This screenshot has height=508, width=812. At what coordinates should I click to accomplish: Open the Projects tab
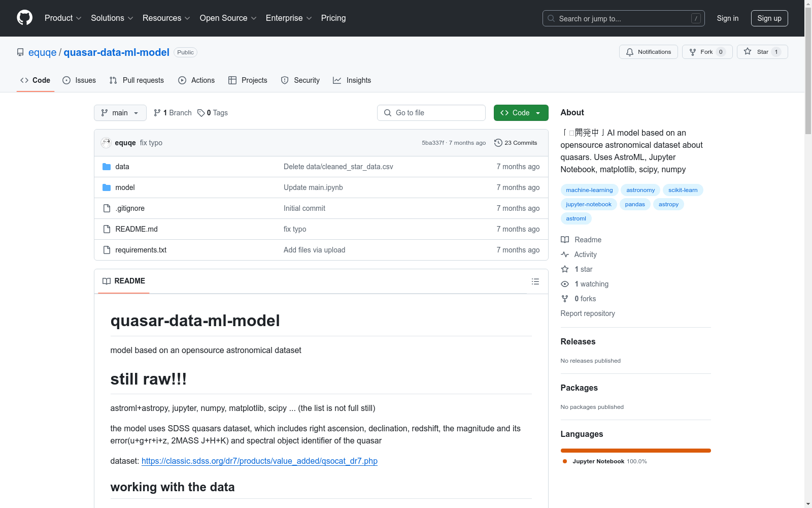[248, 80]
